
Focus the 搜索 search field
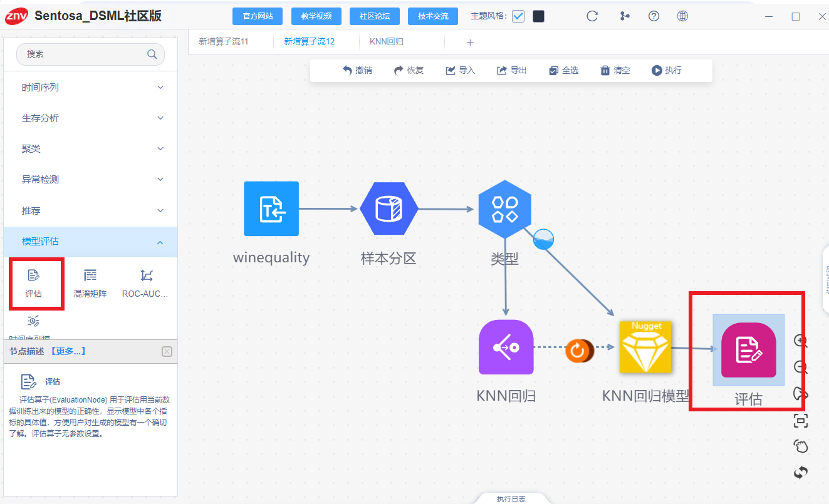tap(91, 54)
